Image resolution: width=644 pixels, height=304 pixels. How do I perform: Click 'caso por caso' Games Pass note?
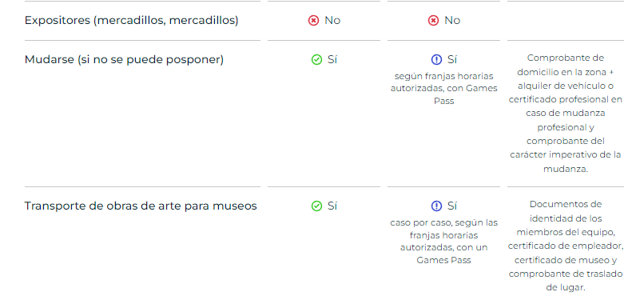[443, 242]
